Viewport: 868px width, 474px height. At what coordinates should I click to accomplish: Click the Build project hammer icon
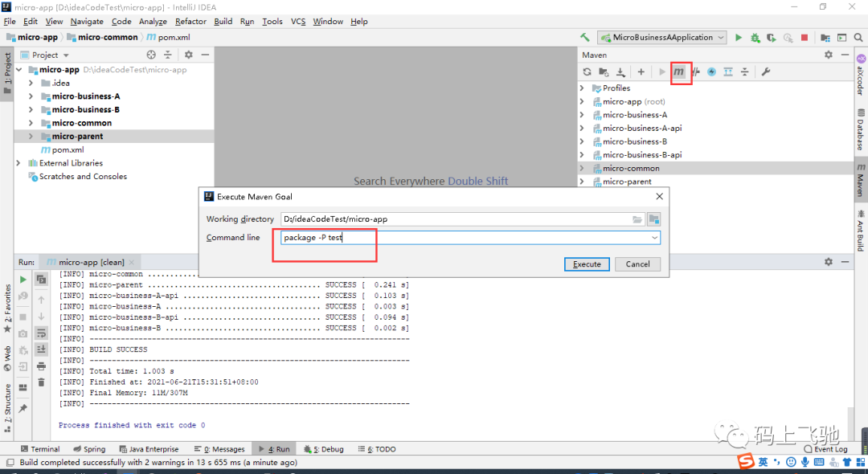pyautogui.click(x=585, y=37)
